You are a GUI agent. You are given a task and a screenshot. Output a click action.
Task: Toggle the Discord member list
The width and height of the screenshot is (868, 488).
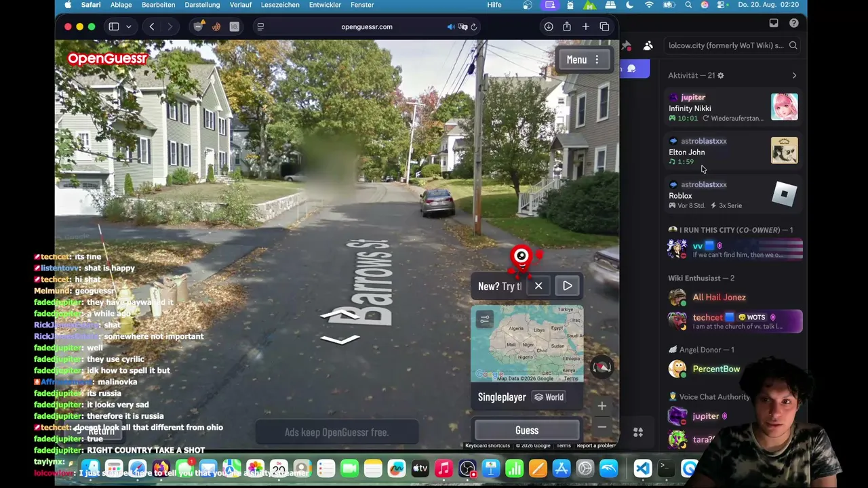(x=648, y=45)
